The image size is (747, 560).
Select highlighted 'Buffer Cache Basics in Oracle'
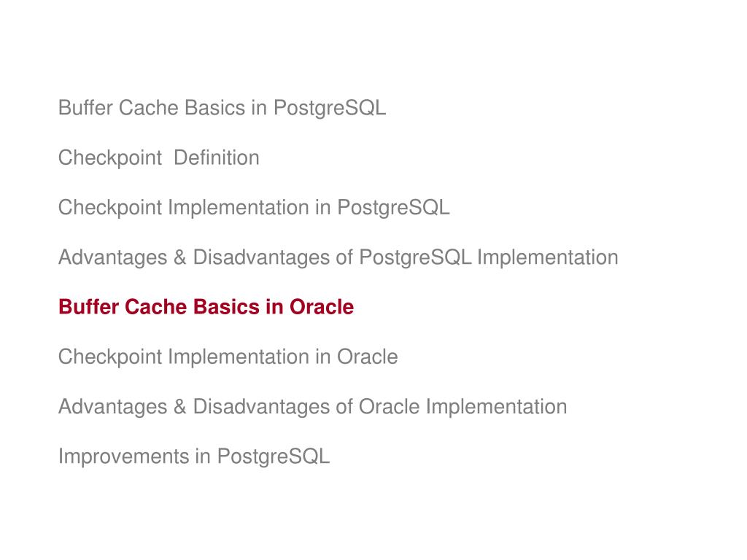(x=206, y=307)
